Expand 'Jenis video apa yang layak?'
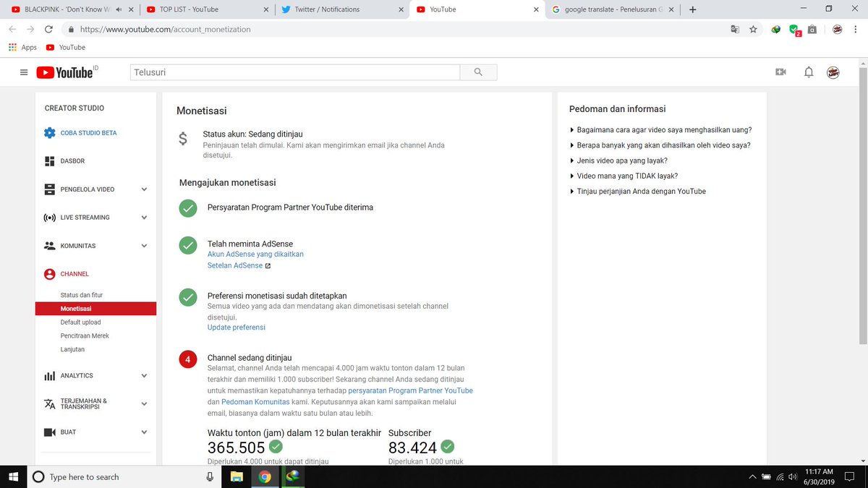Image resolution: width=868 pixels, height=488 pixels. 618,160
